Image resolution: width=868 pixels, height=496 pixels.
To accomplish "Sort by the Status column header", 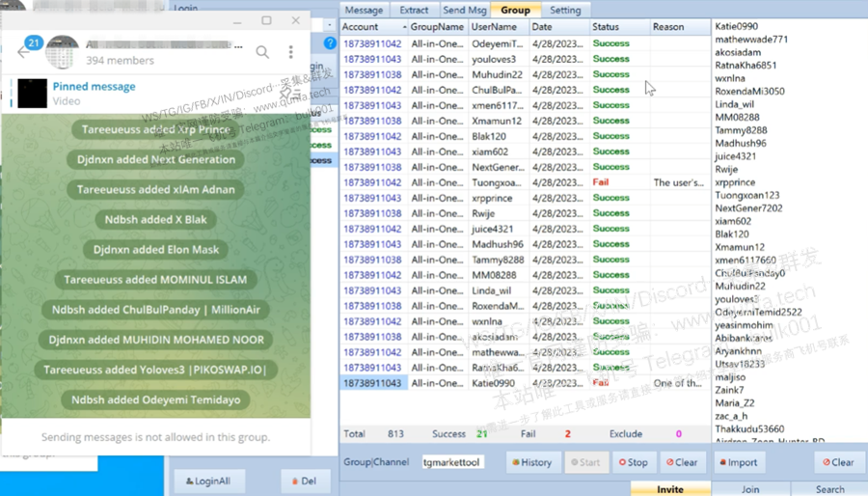I will (x=619, y=27).
